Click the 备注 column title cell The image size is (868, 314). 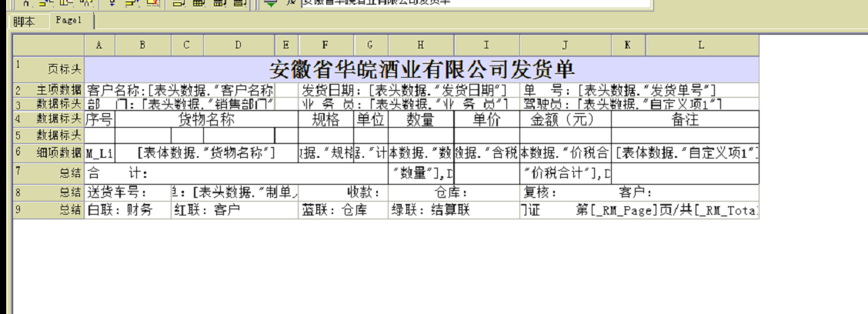pyautogui.click(x=685, y=119)
